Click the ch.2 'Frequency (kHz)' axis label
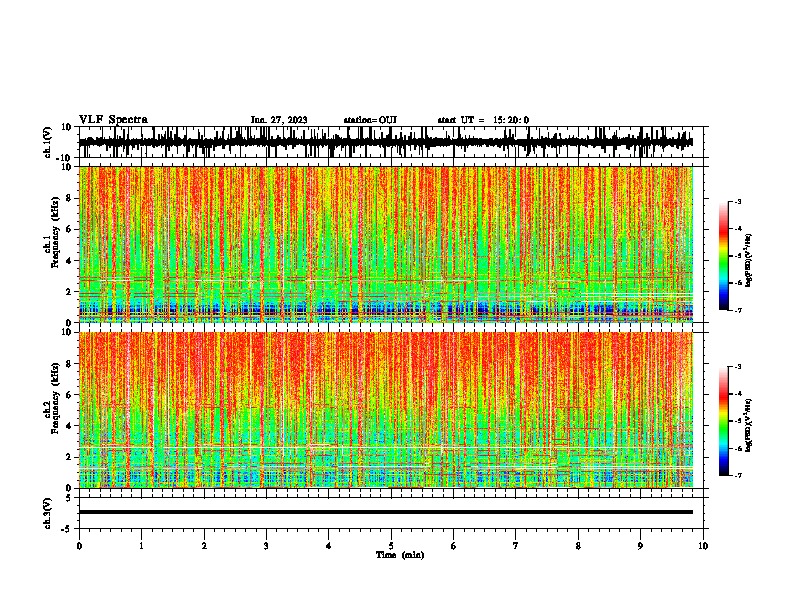The width and height of the screenshot is (792, 612). [55, 398]
